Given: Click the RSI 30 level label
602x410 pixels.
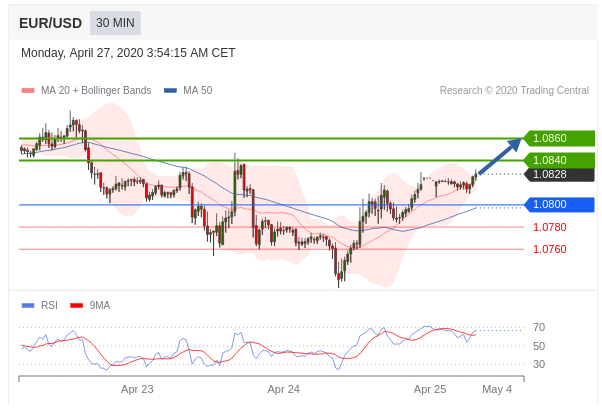Looking at the screenshot, I should [x=539, y=364].
